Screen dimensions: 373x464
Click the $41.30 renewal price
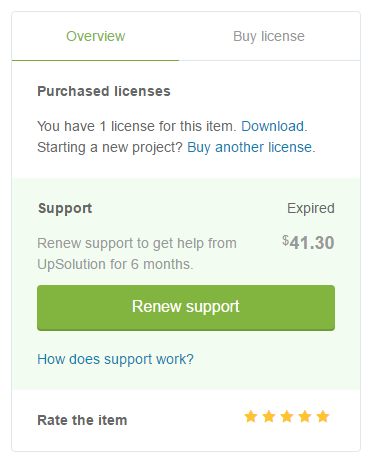tap(308, 242)
